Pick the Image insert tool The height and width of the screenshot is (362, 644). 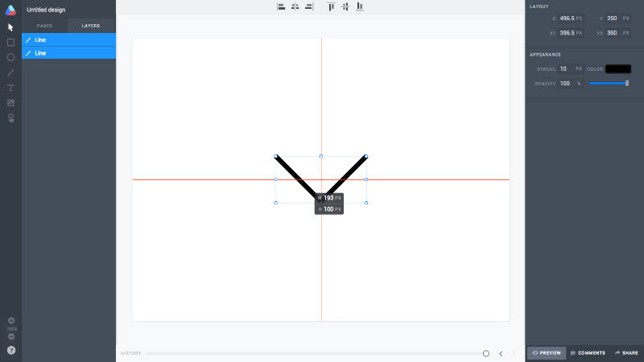[10, 102]
